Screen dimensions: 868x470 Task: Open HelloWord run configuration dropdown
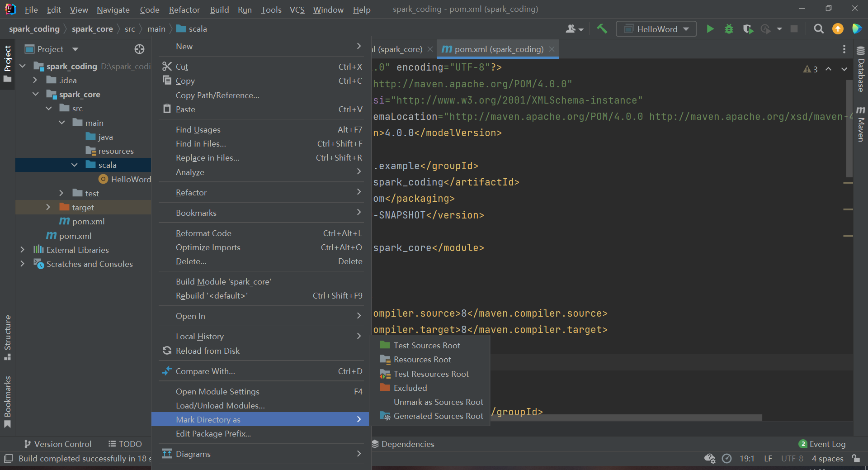pos(656,29)
